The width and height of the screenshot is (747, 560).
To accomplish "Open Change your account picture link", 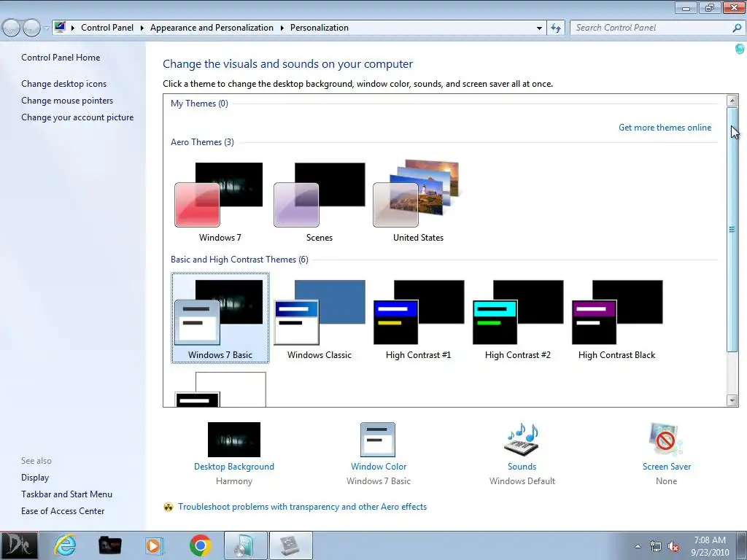I will click(77, 117).
